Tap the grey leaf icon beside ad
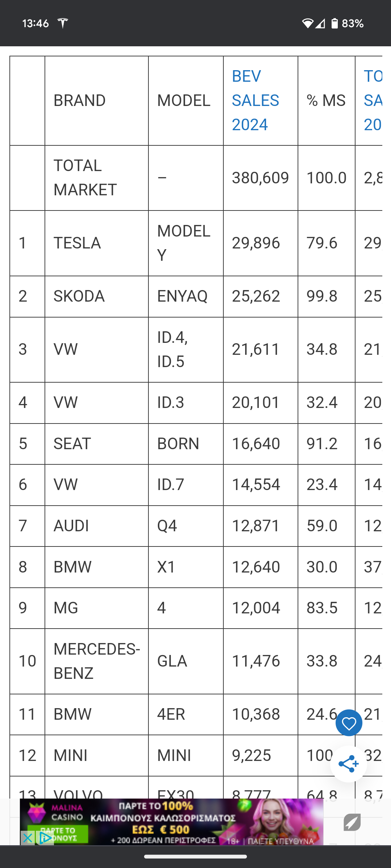This screenshot has height=868, width=391. click(x=352, y=822)
